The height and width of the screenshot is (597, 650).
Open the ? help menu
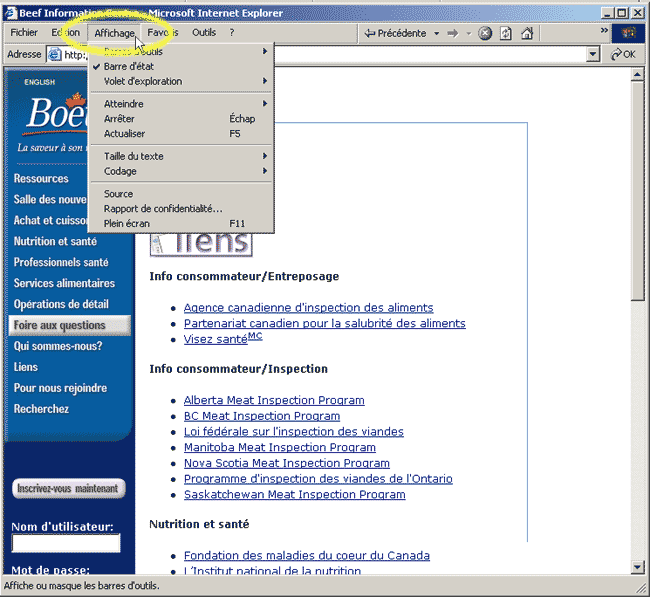(232, 32)
